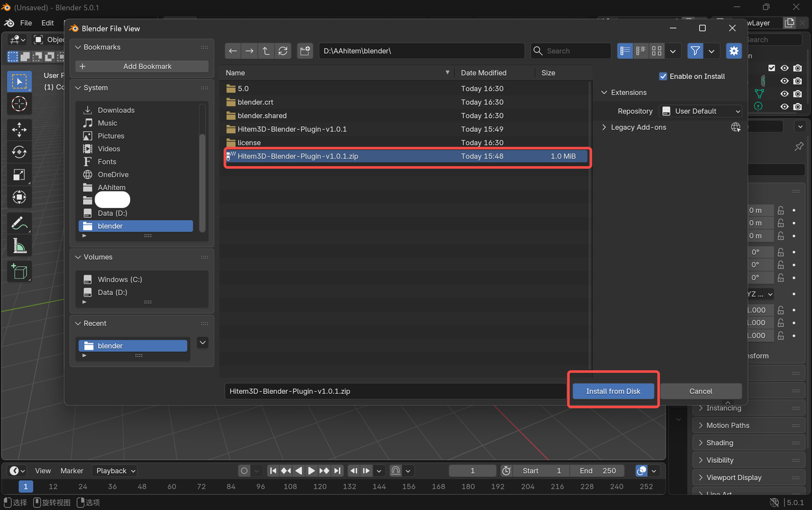Select the Add Cube tool
The image size is (812, 510).
(19, 271)
